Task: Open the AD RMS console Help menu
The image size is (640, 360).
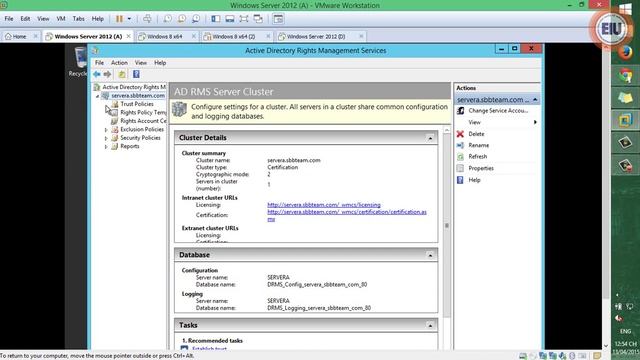Action: coord(160,63)
